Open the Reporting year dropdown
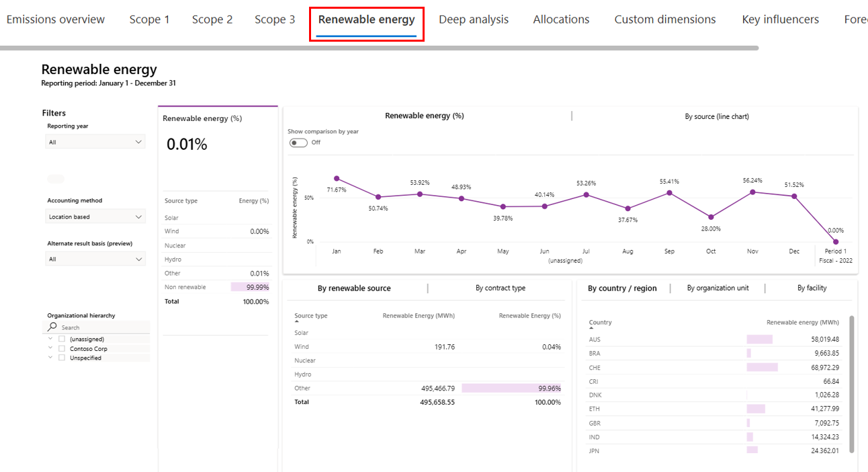The height and width of the screenshot is (472, 868). [95, 141]
